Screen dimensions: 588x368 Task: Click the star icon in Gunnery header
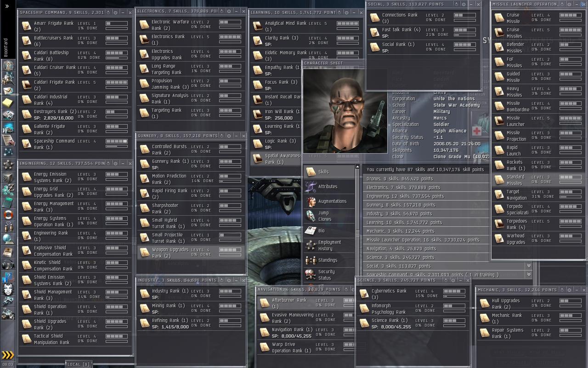pyautogui.click(x=222, y=136)
